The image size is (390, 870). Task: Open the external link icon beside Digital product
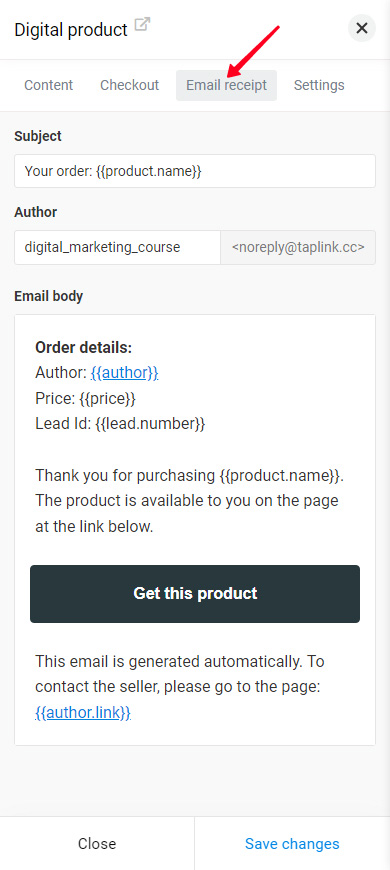143,25
